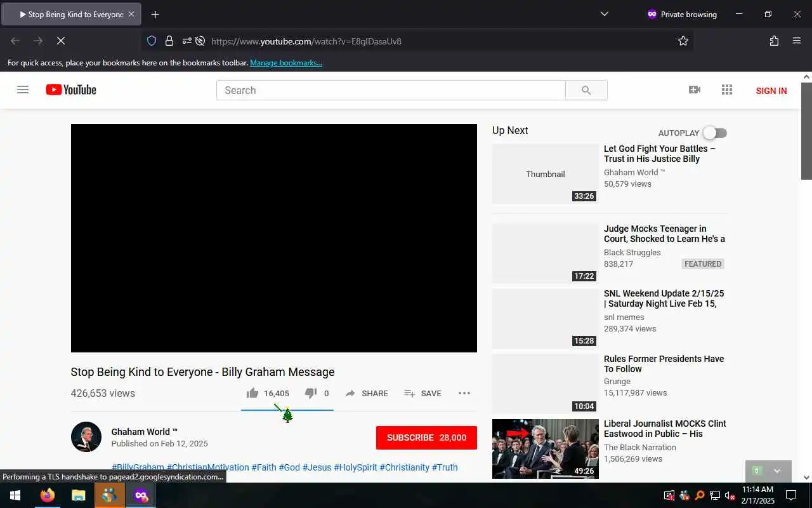Image resolution: width=812 pixels, height=508 pixels.
Task: Open Firefox extensions puzzle icon
Action: click(774, 41)
